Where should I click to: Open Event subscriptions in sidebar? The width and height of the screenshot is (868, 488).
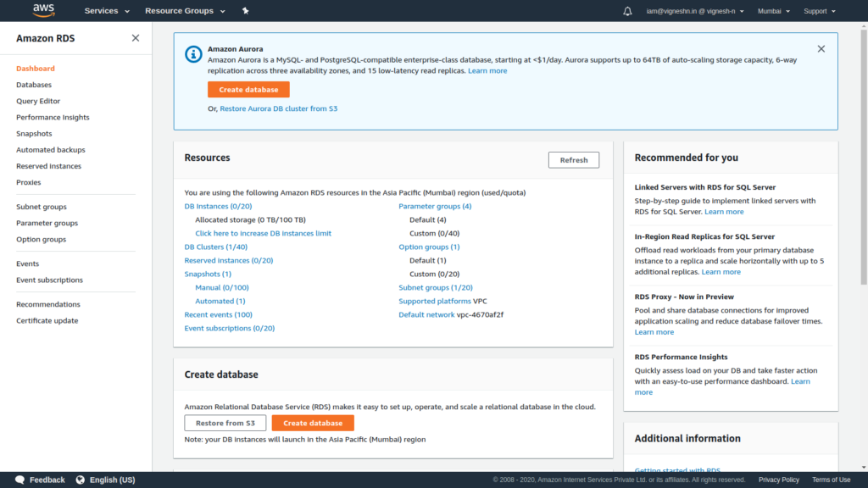[x=49, y=280]
